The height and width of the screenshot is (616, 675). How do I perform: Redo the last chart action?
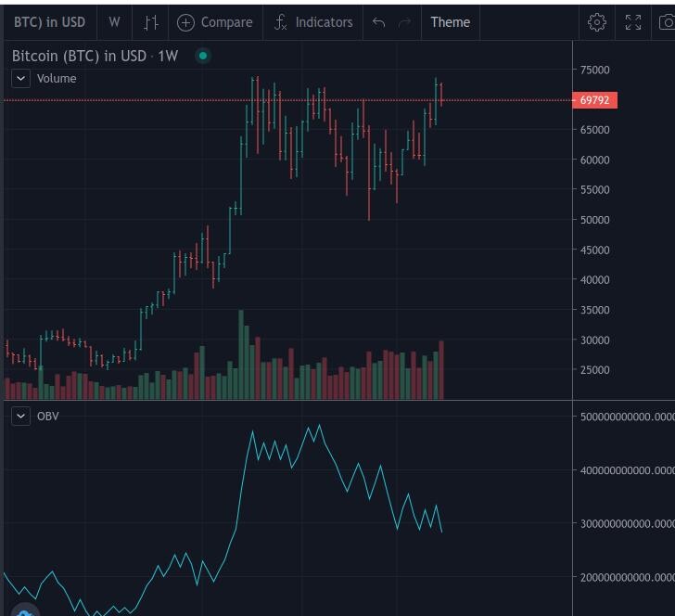click(404, 22)
